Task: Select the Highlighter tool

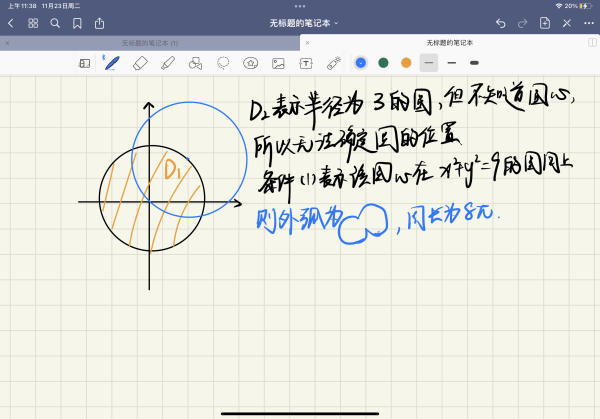Action: tap(167, 63)
